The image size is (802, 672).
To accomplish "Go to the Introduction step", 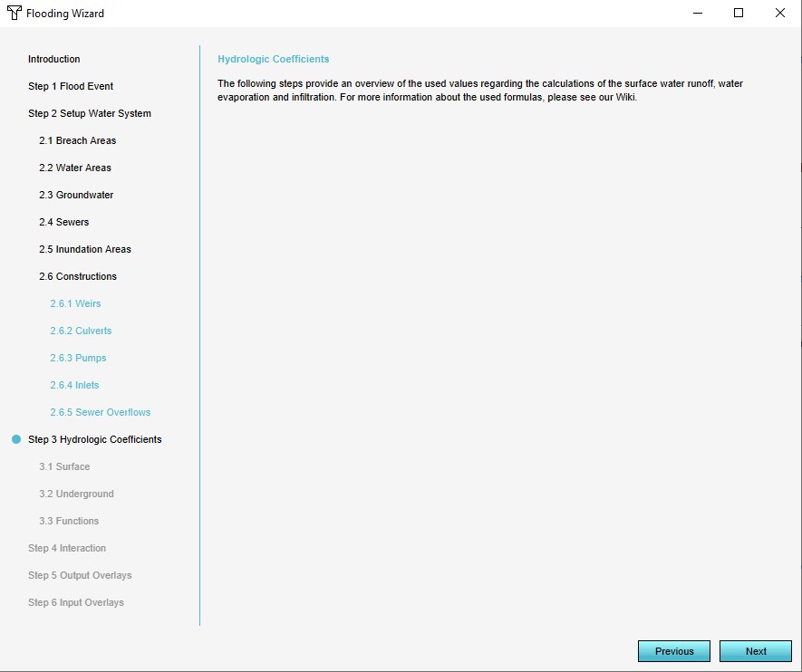I will coord(53,60).
